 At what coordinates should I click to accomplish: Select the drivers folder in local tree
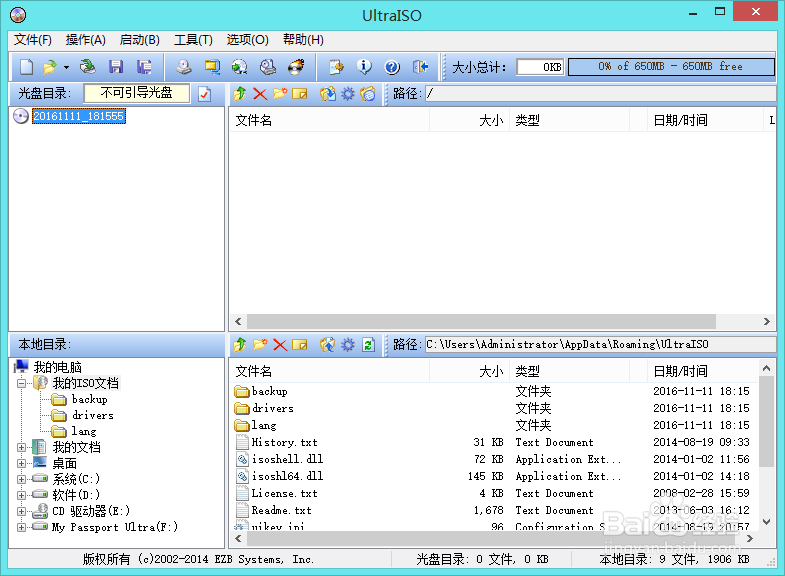pyautogui.click(x=93, y=415)
